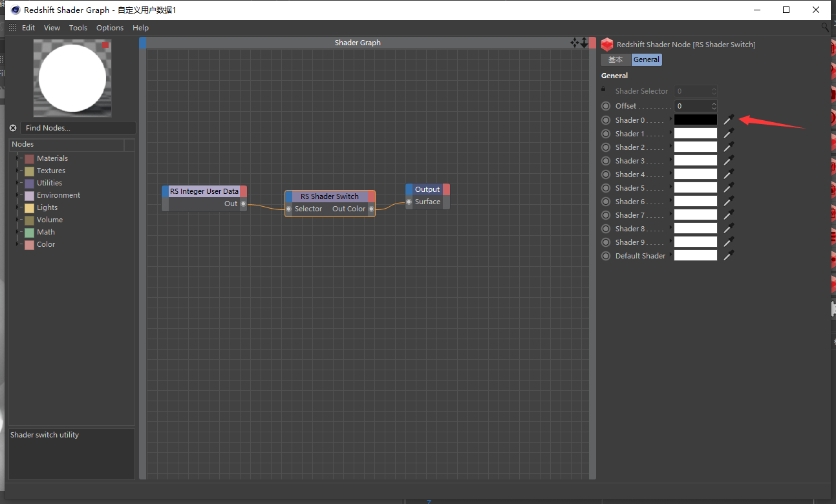The height and width of the screenshot is (504, 836).
Task: Open the Edit menu
Action: [x=28, y=28]
